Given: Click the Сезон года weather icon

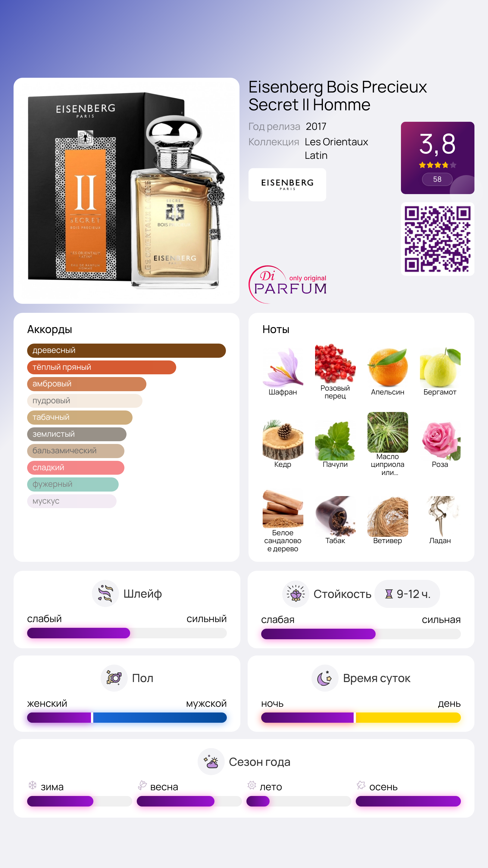Looking at the screenshot, I should point(211,762).
